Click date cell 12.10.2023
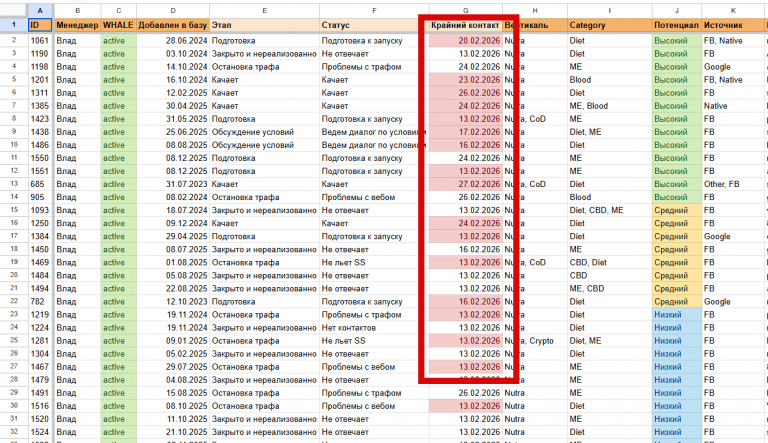 click(x=173, y=301)
